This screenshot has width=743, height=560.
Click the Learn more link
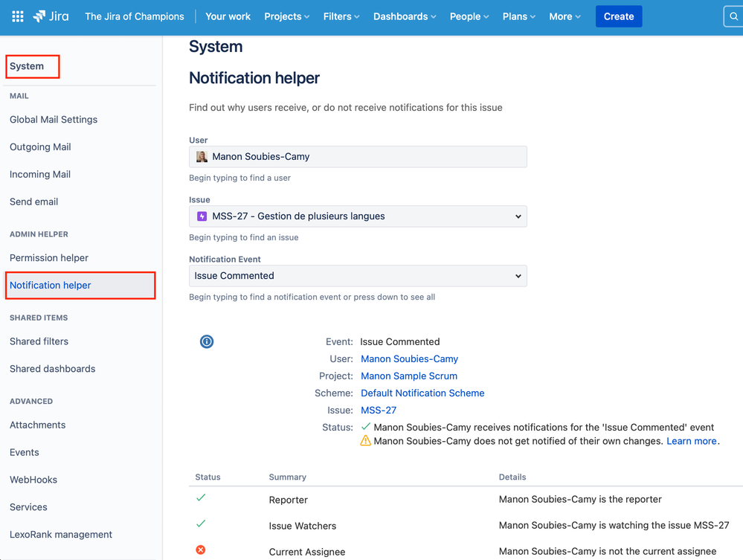coord(692,441)
